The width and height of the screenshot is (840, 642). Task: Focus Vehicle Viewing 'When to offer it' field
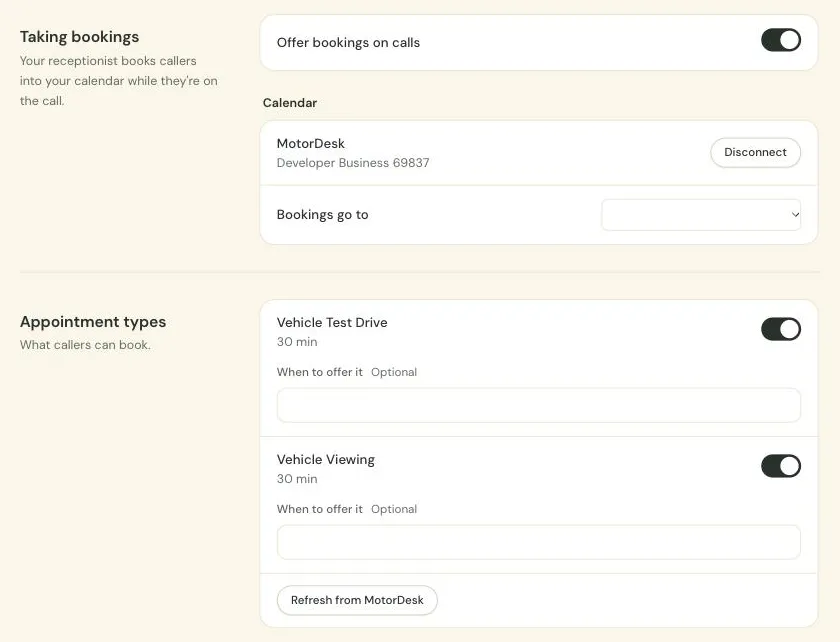coord(538,542)
